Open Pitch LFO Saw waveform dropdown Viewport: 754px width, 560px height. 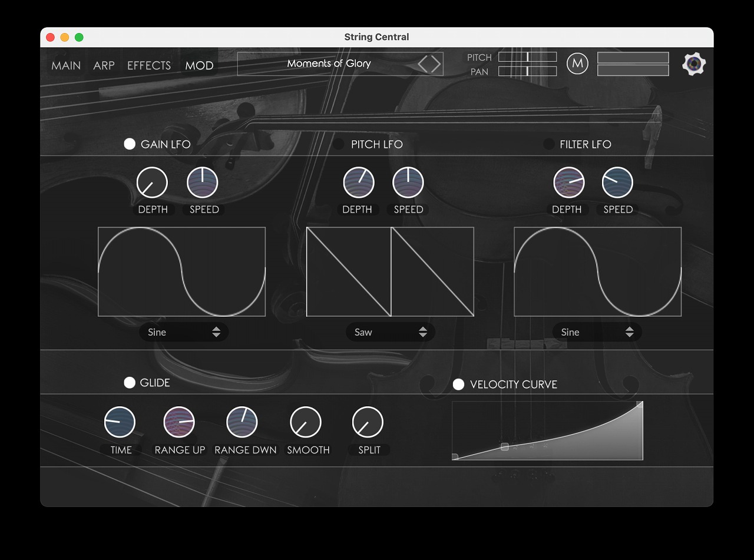pos(390,332)
